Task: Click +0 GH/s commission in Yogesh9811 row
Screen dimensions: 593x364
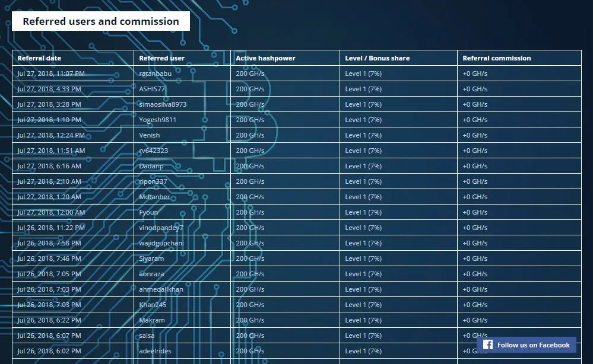Action: click(x=475, y=120)
